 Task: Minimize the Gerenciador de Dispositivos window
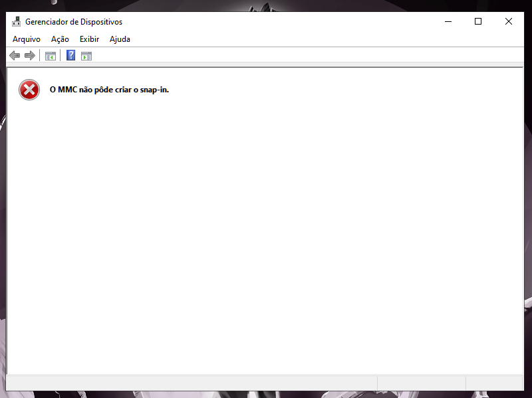[448, 21]
